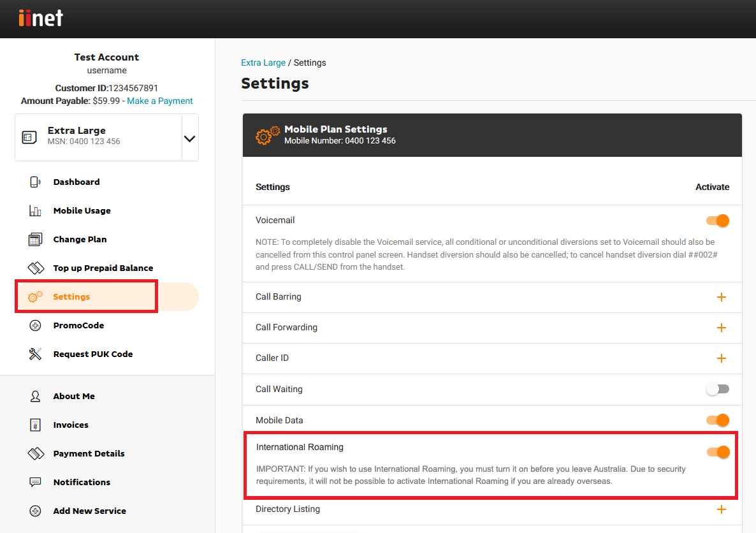Screen dimensions: 756x533
Task: Open the Extra Large service dropdown arrow
Action: pyautogui.click(x=189, y=138)
